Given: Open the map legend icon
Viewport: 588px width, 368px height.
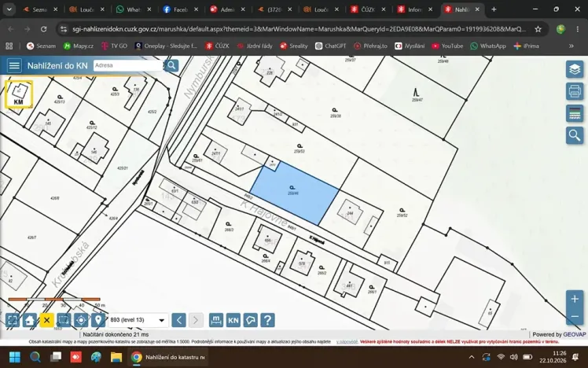Looking at the screenshot, I should click(x=575, y=113).
